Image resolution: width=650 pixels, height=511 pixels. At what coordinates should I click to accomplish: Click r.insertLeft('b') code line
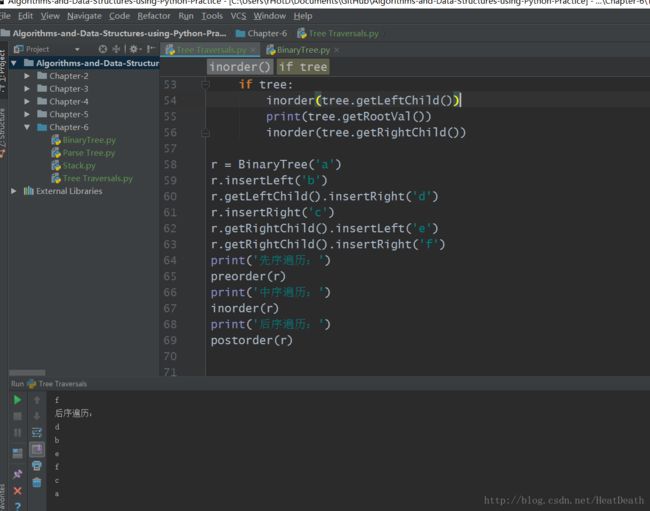269,180
